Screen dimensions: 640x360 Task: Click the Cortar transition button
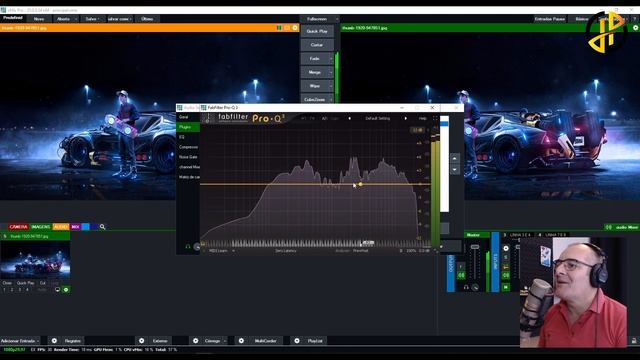[317, 45]
